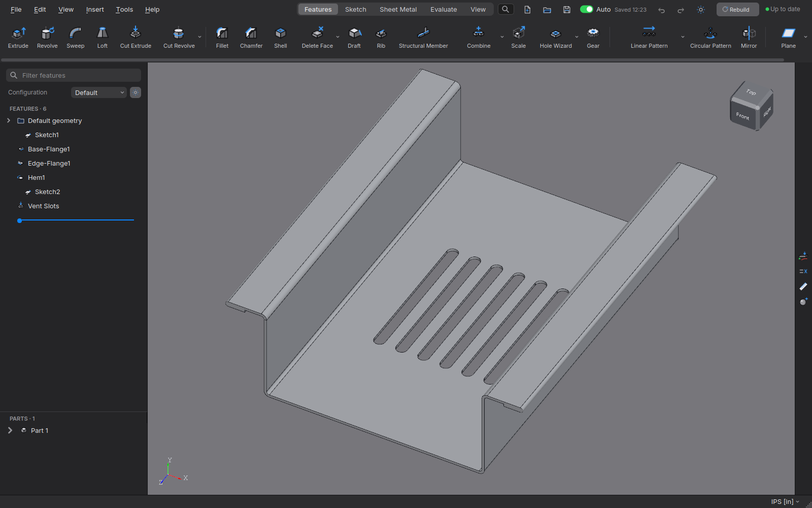The width and height of the screenshot is (812, 508).
Task: Open the Delete Face dropdown arrow
Action: [x=338, y=37]
